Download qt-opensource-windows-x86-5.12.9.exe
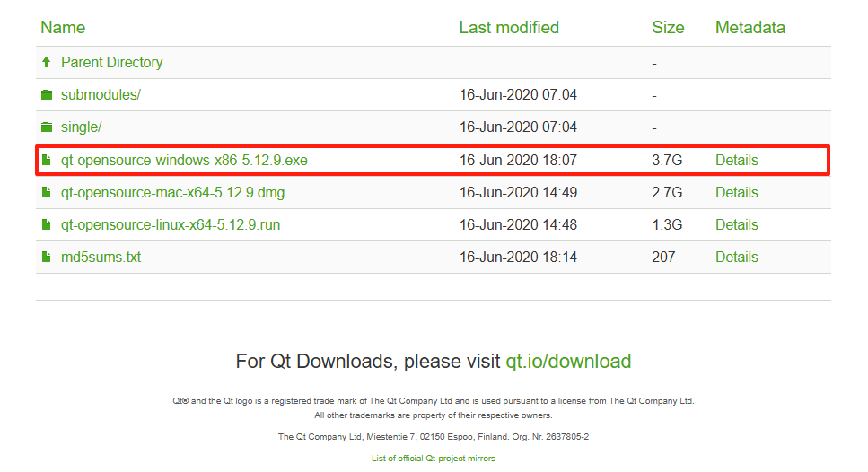868x472 pixels. [x=184, y=160]
